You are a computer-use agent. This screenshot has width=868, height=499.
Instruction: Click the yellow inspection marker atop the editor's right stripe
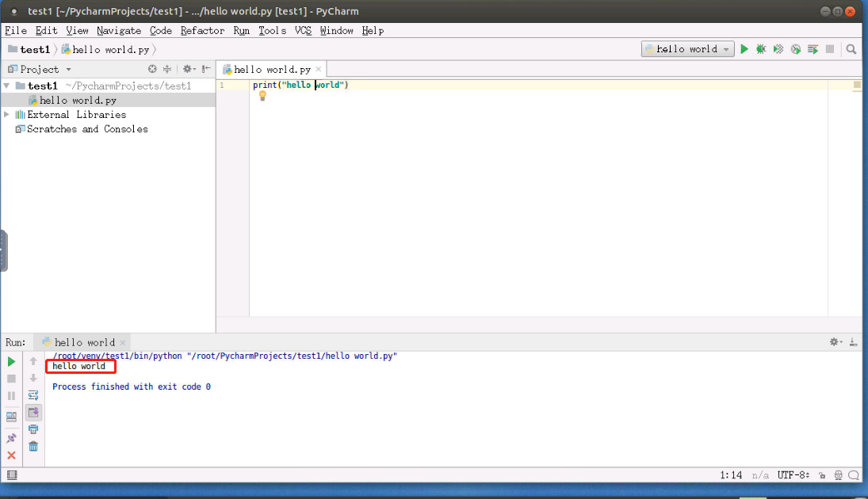tap(857, 85)
